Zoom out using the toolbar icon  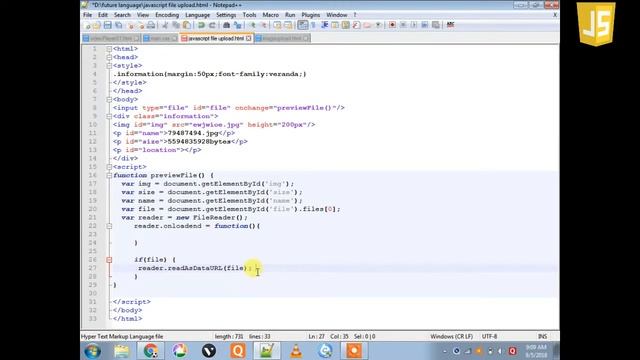pos(264,25)
